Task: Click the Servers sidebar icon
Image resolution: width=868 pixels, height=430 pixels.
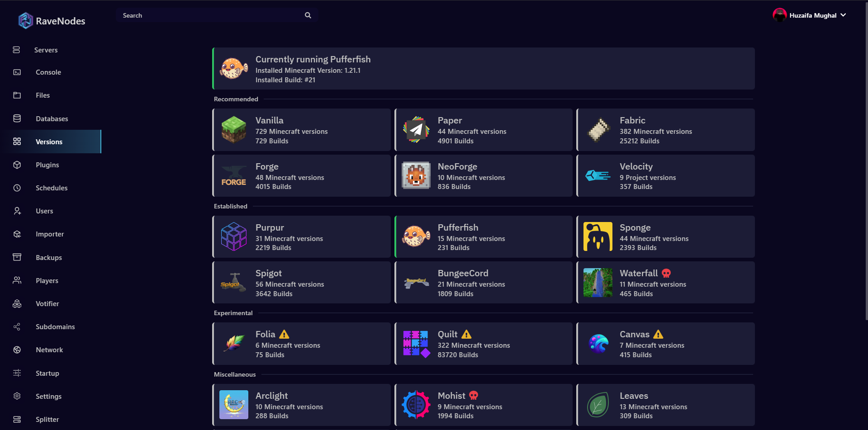Action: pyautogui.click(x=16, y=50)
